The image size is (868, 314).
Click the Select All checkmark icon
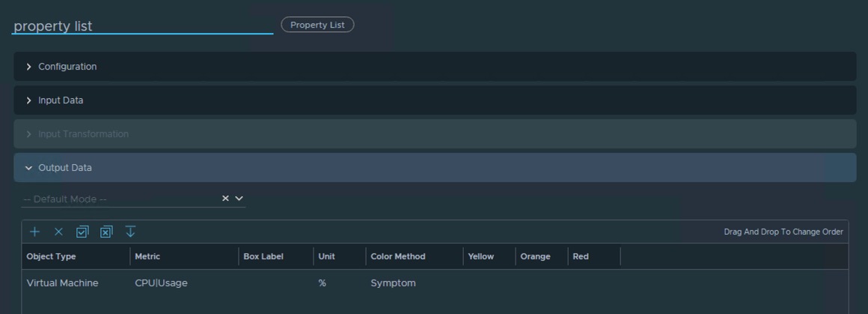click(x=82, y=232)
